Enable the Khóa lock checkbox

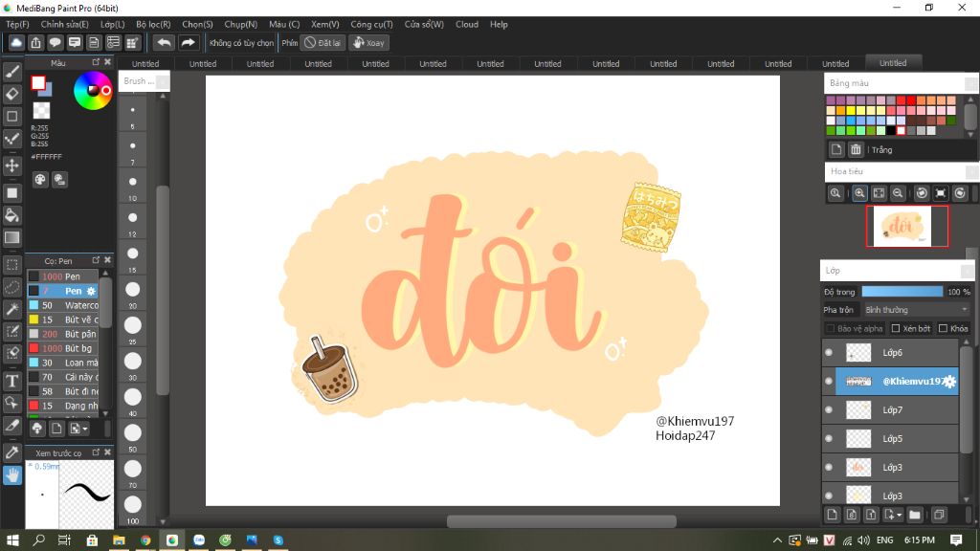943,329
